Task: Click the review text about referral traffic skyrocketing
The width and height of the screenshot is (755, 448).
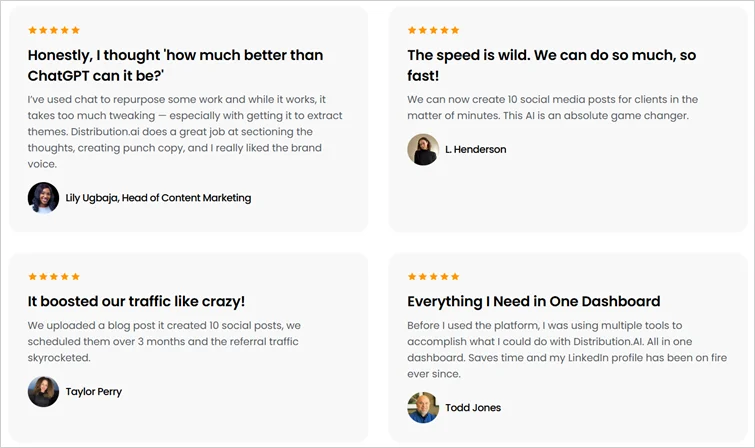Action: tap(163, 341)
